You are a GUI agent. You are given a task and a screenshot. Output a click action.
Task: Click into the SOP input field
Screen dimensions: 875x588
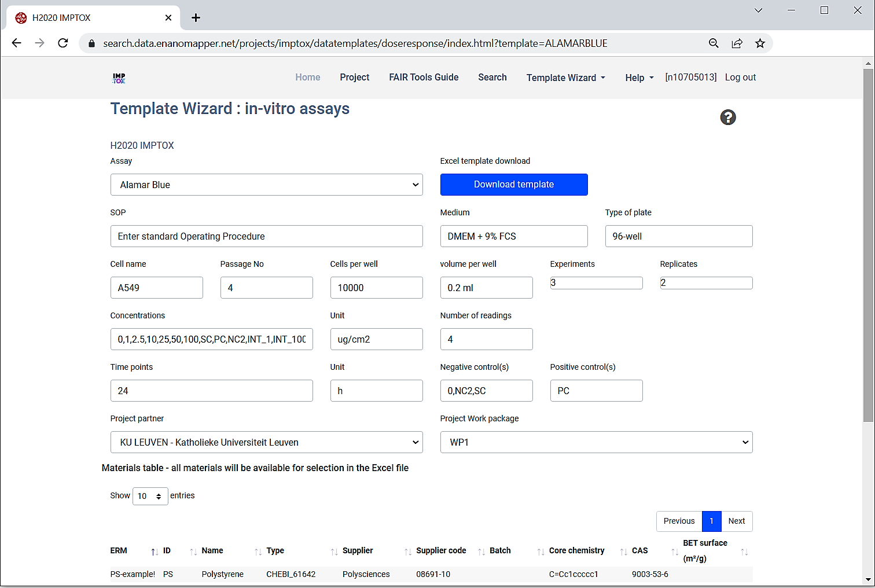pos(266,236)
